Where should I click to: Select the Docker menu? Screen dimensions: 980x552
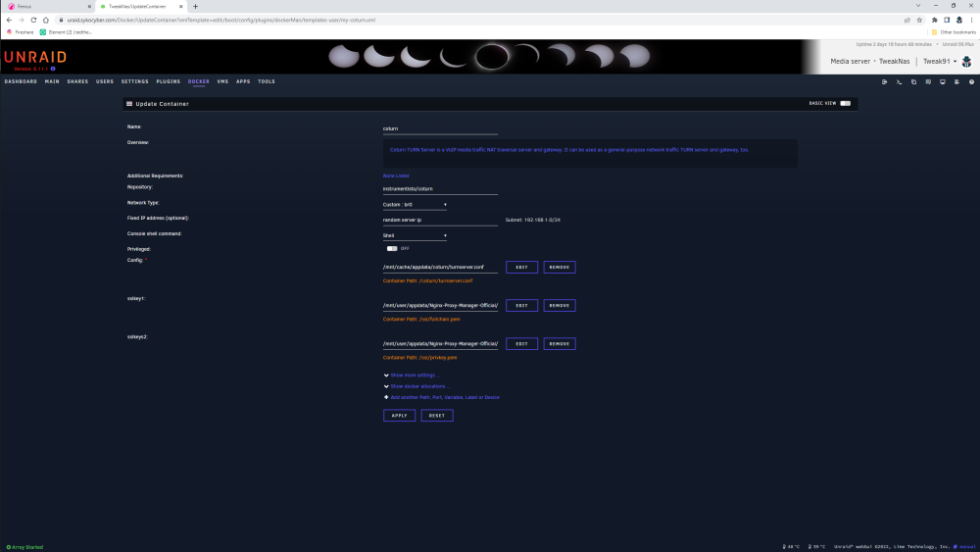[199, 81]
